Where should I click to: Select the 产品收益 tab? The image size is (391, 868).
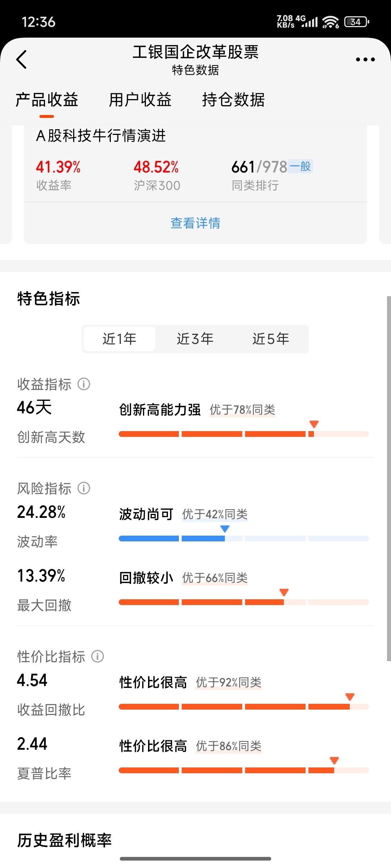[x=47, y=100]
